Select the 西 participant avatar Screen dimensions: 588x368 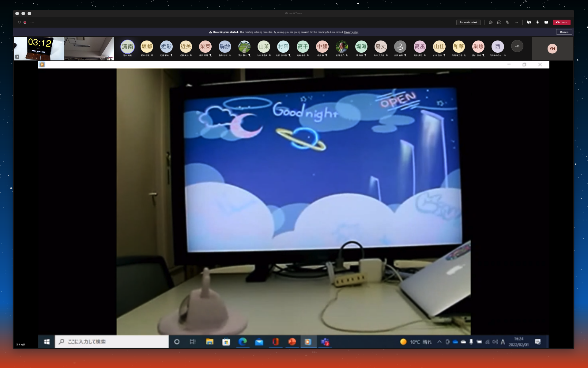point(497,47)
